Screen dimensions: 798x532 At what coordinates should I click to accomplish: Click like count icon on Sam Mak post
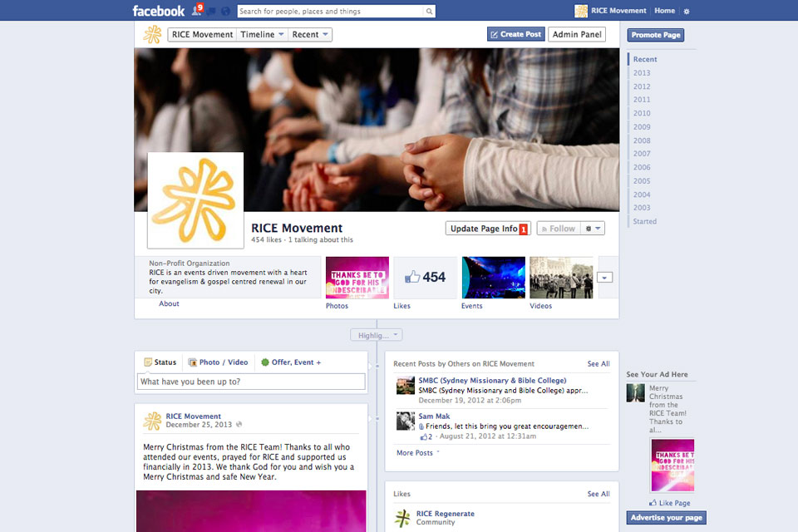coord(426,436)
